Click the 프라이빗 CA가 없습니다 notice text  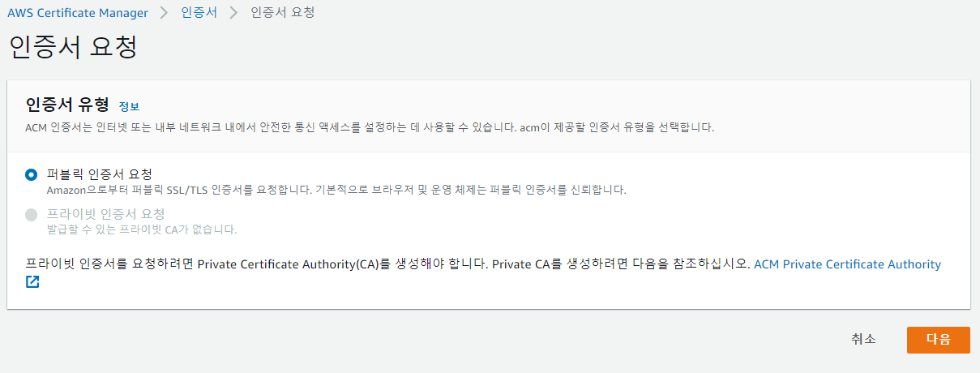pyautogui.click(x=142, y=229)
